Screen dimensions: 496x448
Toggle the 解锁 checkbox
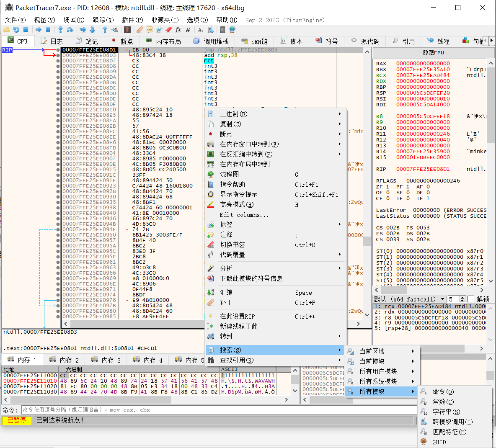click(471, 299)
